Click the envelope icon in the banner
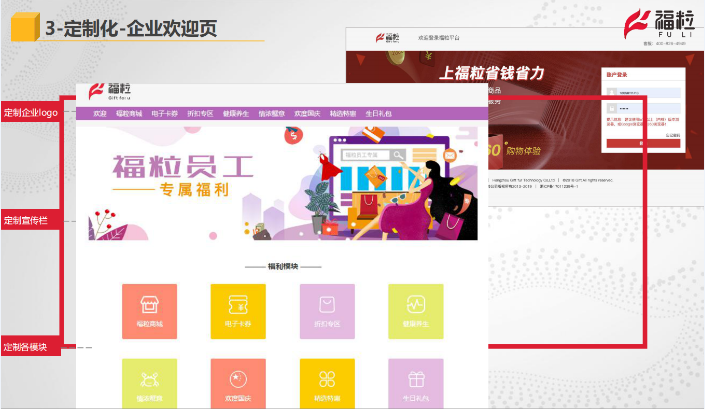Screen dimensions: 705x409 click(450, 156)
